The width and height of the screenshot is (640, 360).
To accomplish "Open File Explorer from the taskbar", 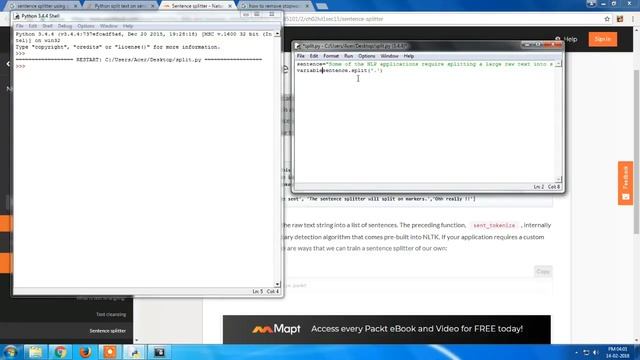I will coord(36,352).
